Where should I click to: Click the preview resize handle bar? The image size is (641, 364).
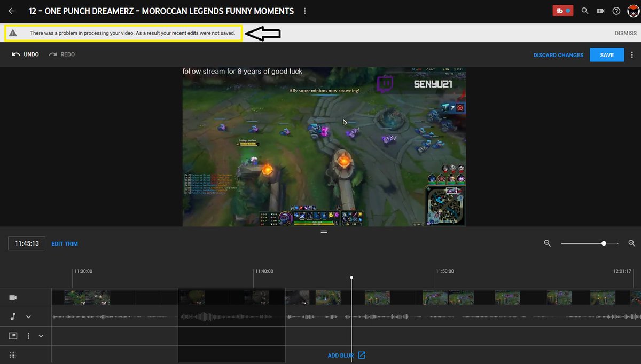(x=324, y=232)
